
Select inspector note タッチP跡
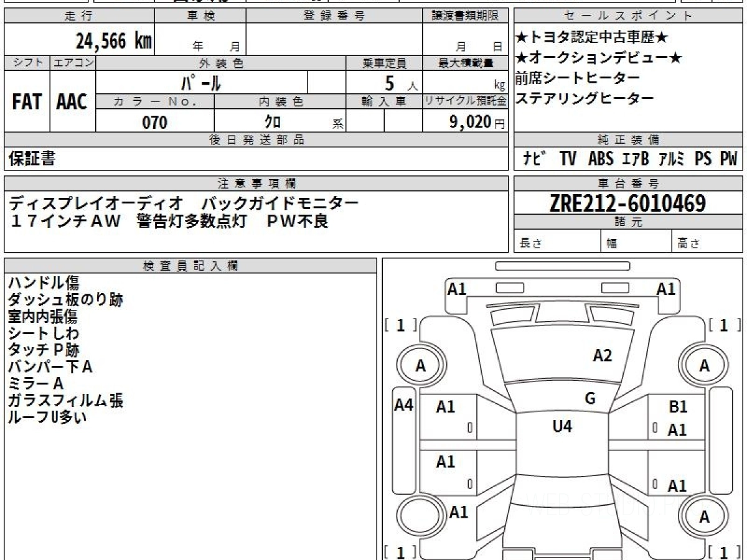[44, 350]
